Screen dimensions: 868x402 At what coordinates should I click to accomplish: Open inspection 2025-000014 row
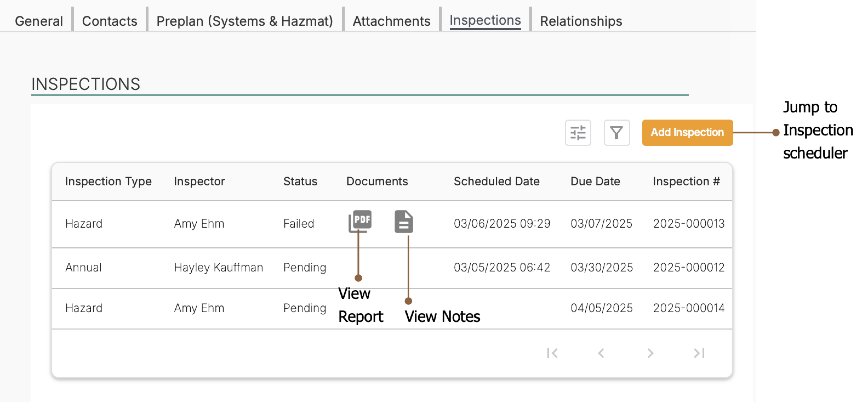(689, 308)
